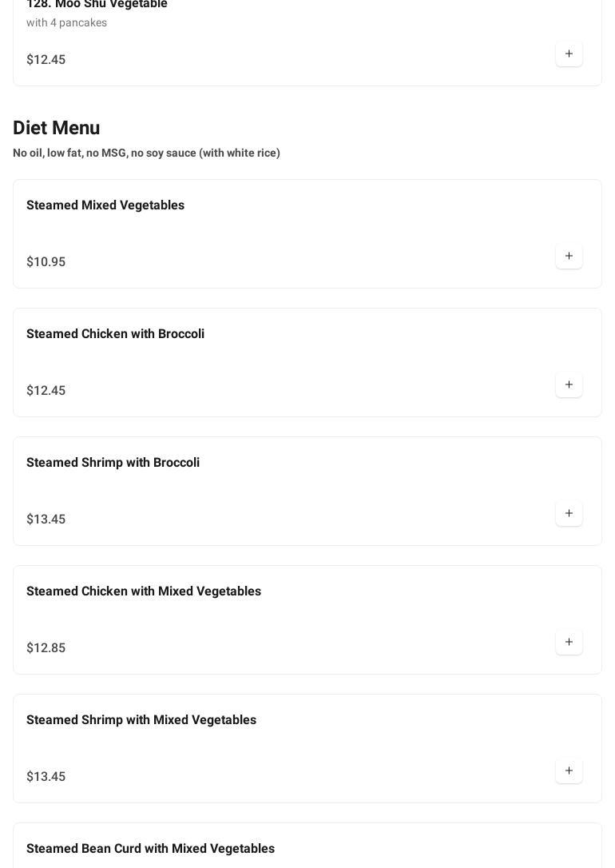Add Steamed Chicken with Mixed Vegetables
The image size is (615, 868).
pos(569,642)
